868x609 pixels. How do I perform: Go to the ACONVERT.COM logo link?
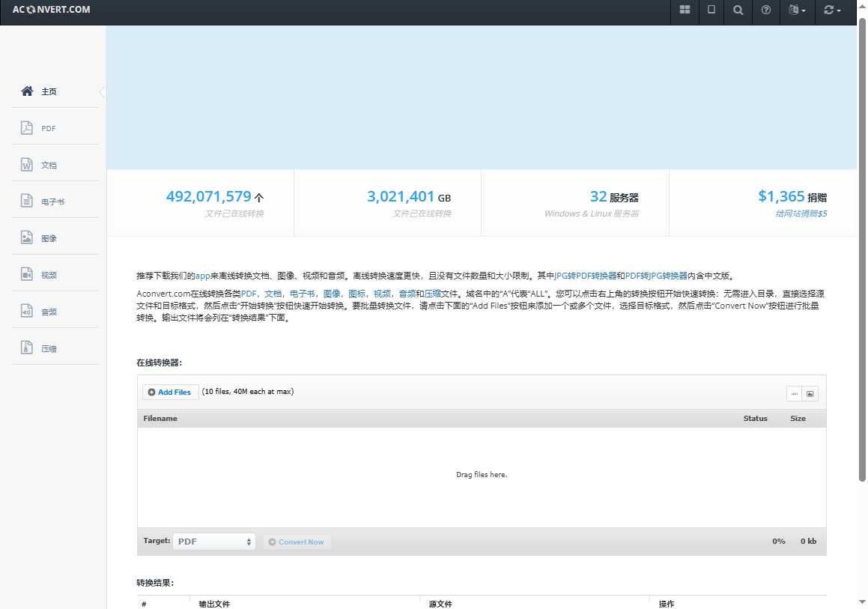pyautogui.click(x=52, y=10)
